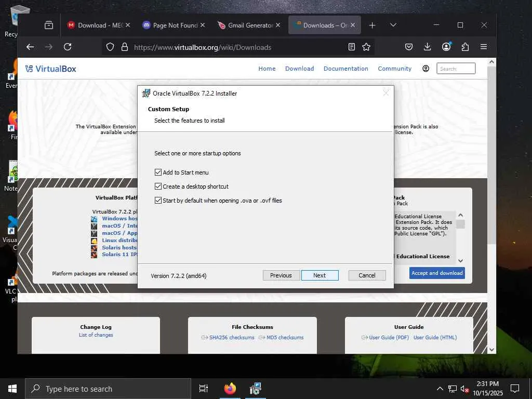Click Accept and download button
Screen dimensions: 532x399
point(437,273)
